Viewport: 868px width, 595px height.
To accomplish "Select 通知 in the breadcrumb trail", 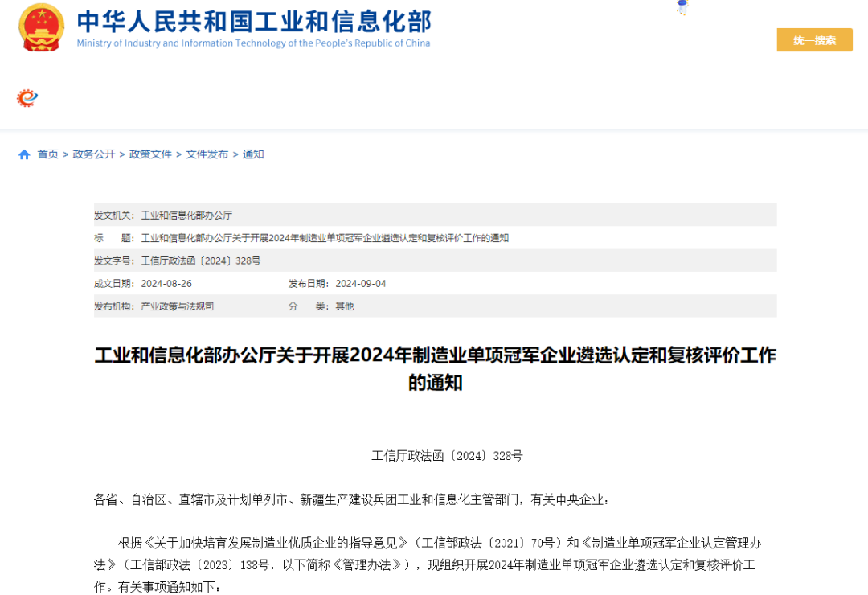I will (x=252, y=154).
